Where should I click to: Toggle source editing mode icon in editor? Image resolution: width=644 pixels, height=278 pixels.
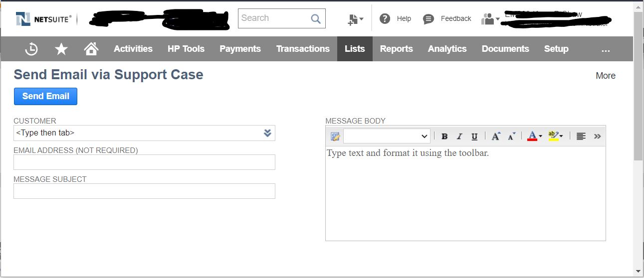click(335, 136)
